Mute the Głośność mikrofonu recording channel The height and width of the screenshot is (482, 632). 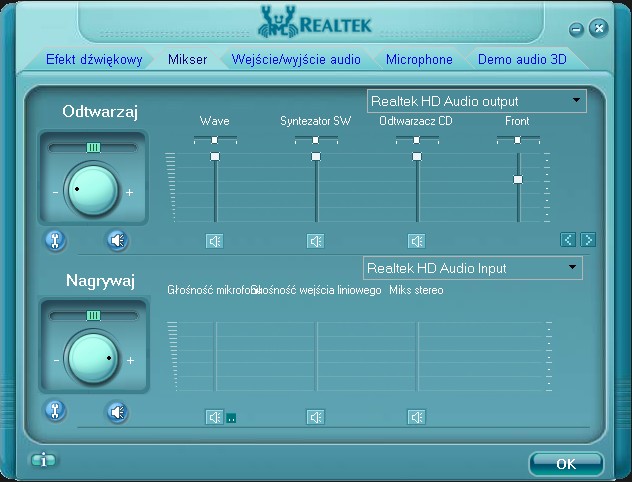click(x=214, y=417)
